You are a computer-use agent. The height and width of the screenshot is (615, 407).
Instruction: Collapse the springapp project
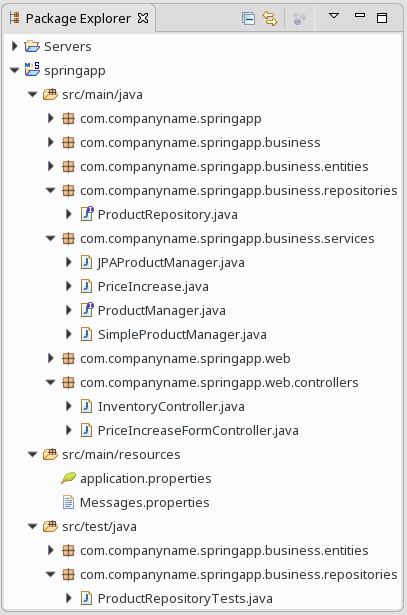pyautogui.click(x=15, y=71)
